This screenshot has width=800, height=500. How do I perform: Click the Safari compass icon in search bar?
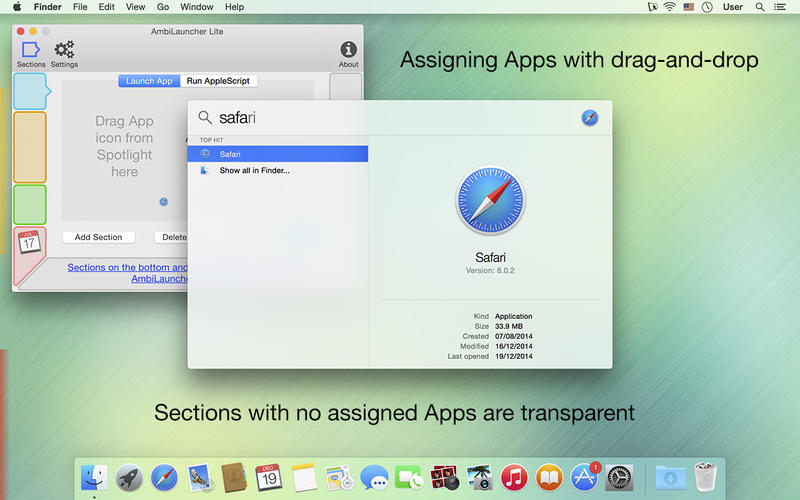pos(590,118)
